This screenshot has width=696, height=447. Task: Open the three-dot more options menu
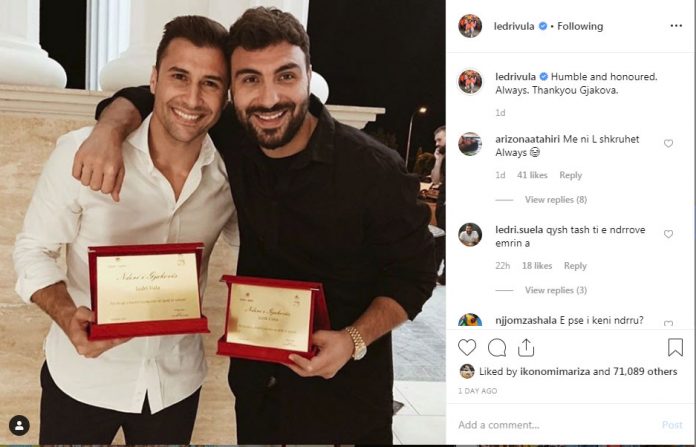coord(676,26)
